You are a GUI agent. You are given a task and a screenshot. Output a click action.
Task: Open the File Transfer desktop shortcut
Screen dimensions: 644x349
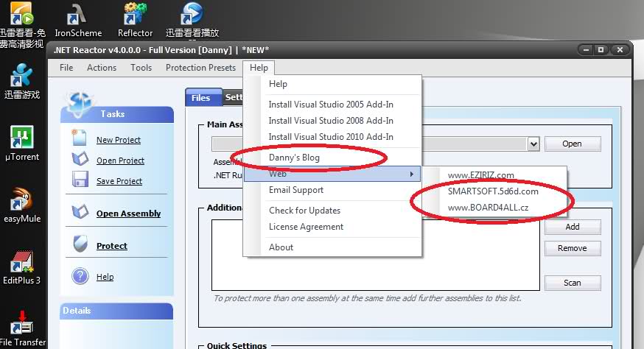23,328
